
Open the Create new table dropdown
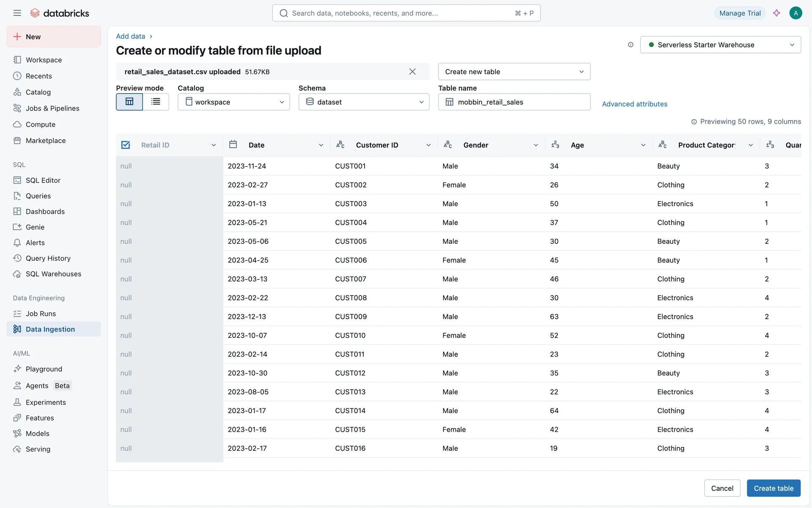click(x=514, y=72)
